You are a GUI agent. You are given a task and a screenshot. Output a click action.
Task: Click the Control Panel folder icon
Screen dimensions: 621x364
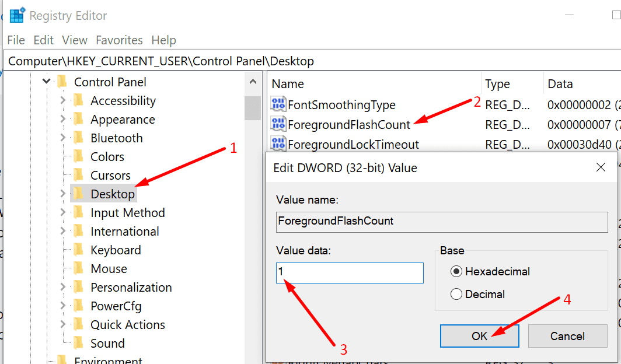[62, 82]
